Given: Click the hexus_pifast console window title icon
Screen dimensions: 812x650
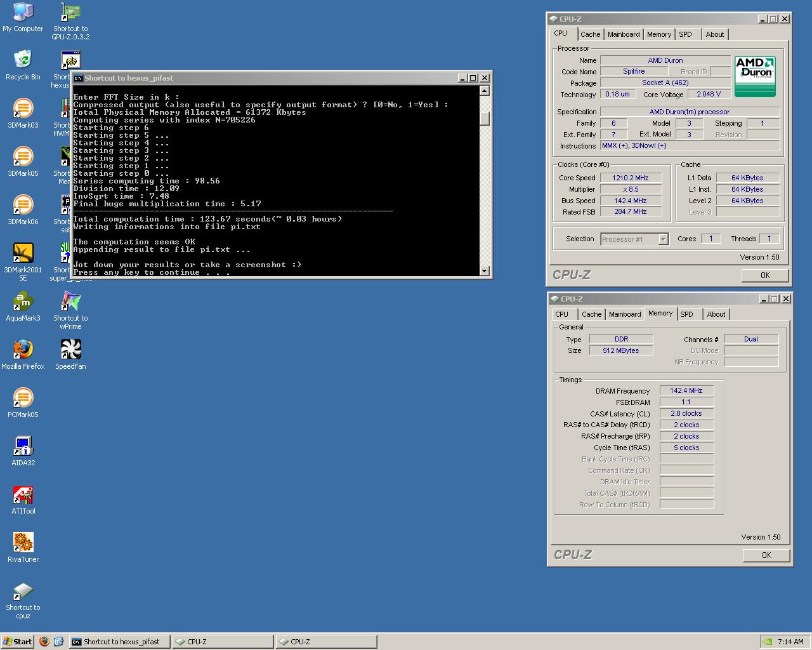Looking at the screenshot, I should click(78, 78).
